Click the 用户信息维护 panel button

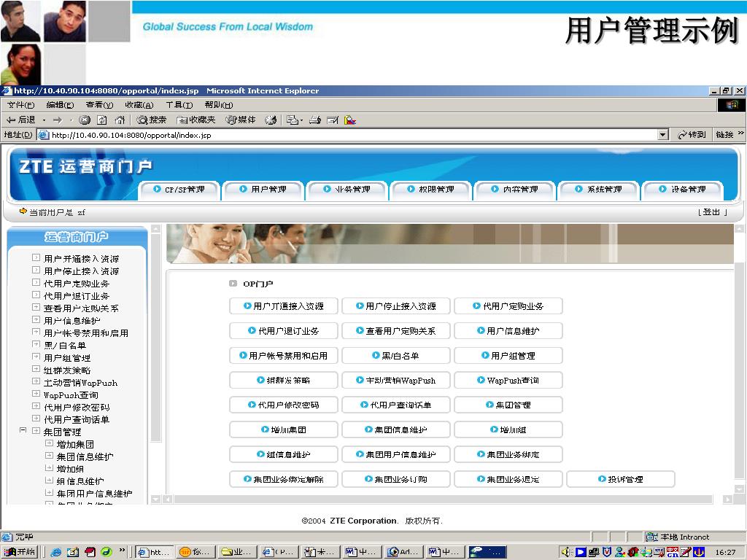[508, 331]
